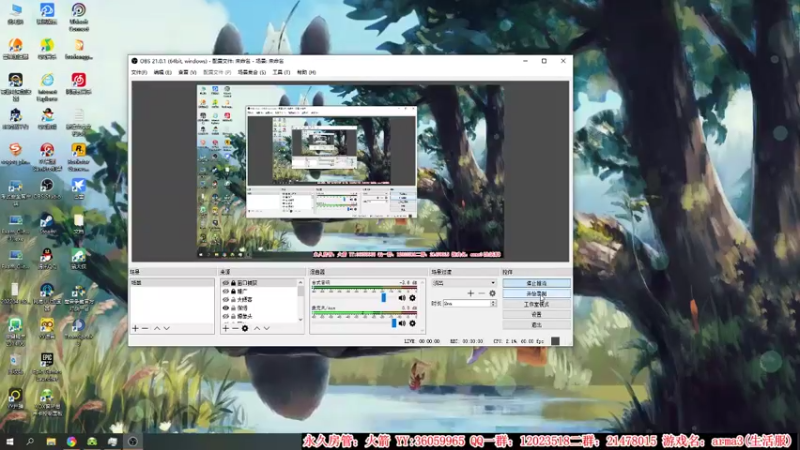This screenshot has width=800, height=450.
Task: Toggle lock on third source row
Action: pyautogui.click(x=233, y=299)
